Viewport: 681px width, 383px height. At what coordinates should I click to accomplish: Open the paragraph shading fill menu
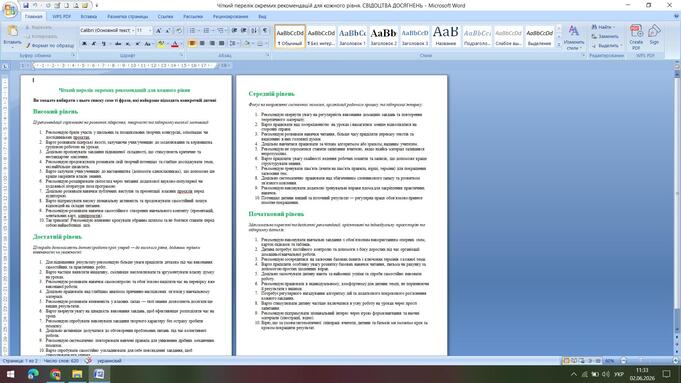(248, 43)
